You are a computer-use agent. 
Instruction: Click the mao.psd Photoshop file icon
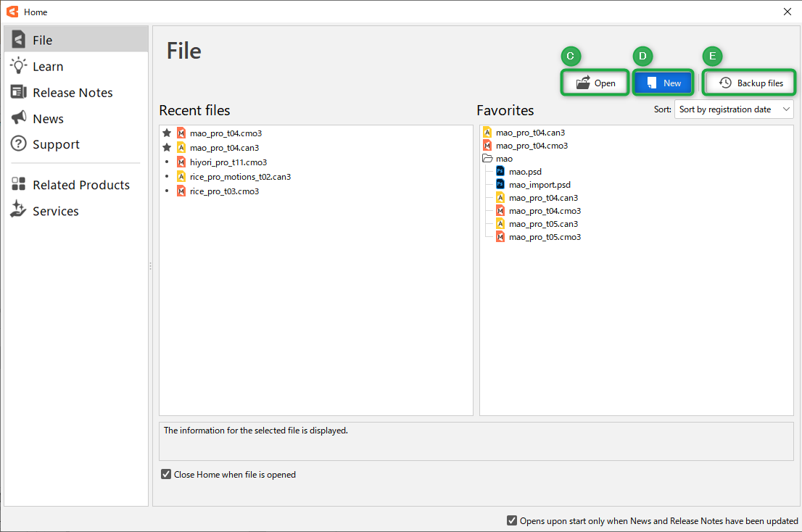click(500, 172)
